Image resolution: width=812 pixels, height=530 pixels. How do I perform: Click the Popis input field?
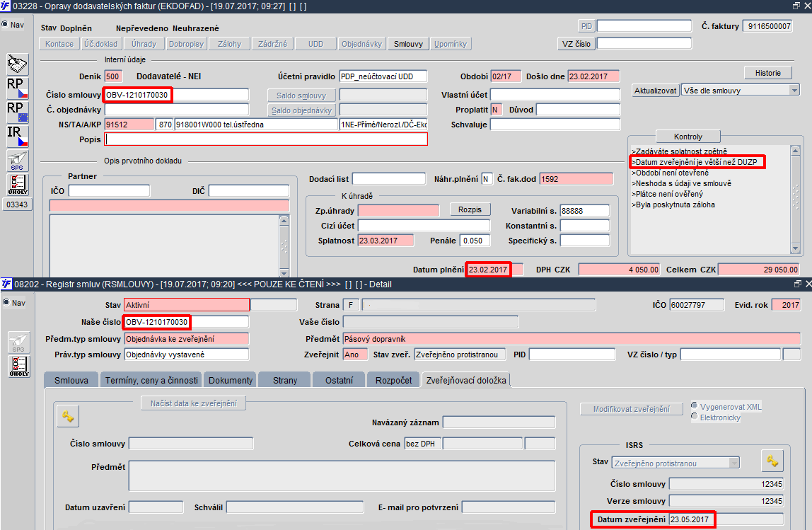266,139
